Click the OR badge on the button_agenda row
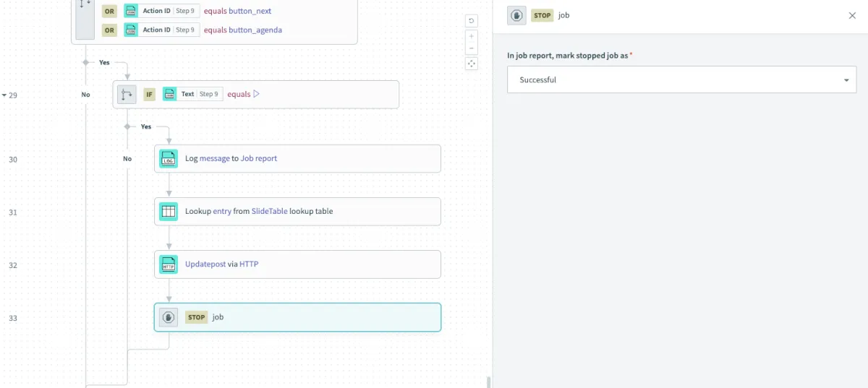Screen dimensions: 868x388 109,30
